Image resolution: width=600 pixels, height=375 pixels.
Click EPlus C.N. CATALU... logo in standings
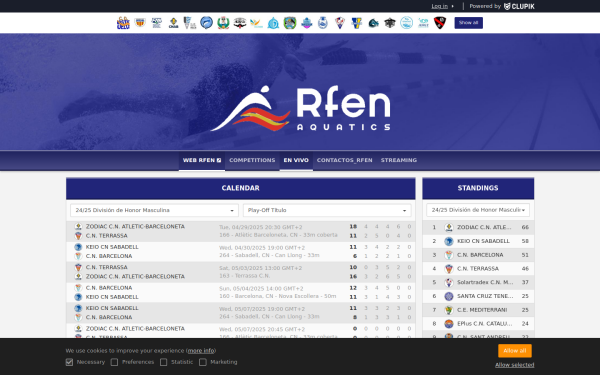click(x=449, y=324)
